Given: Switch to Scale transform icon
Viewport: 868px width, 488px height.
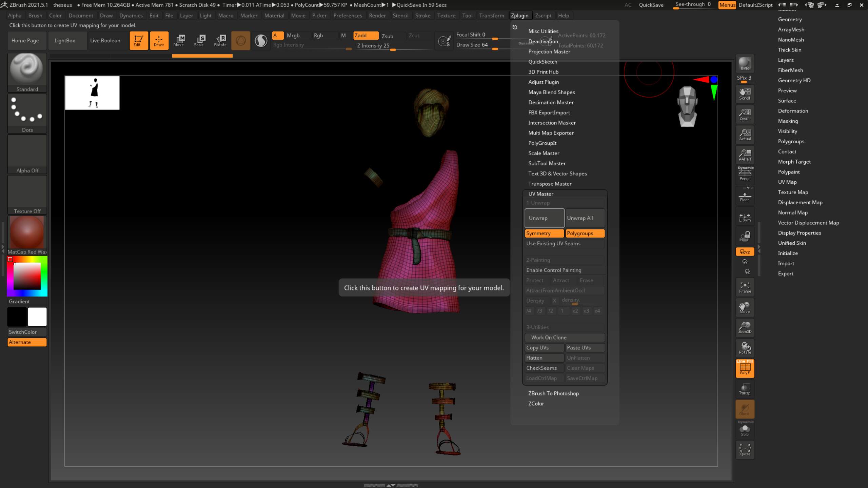Looking at the screenshot, I should pyautogui.click(x=199, y=41).
